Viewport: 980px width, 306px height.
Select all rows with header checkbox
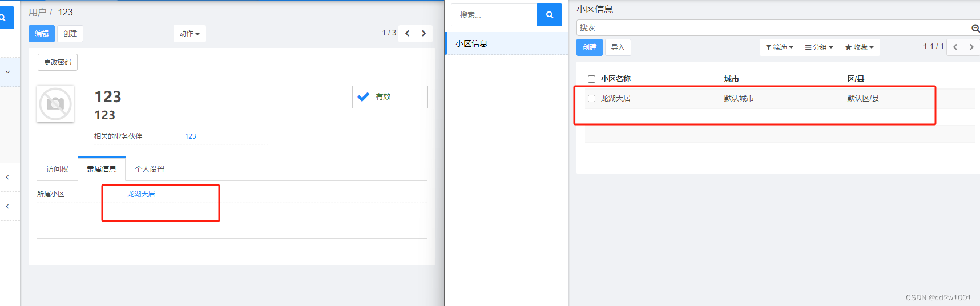591,79
